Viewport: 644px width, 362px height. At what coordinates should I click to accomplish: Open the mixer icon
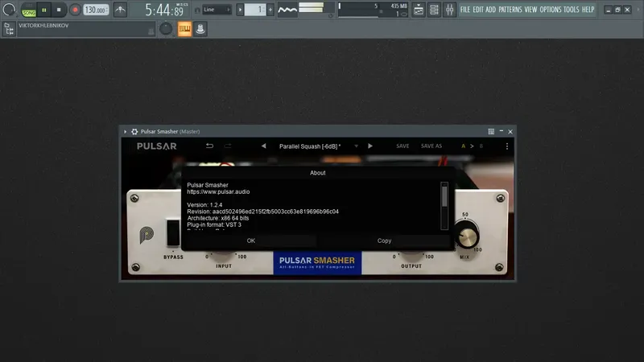[450, 10]
